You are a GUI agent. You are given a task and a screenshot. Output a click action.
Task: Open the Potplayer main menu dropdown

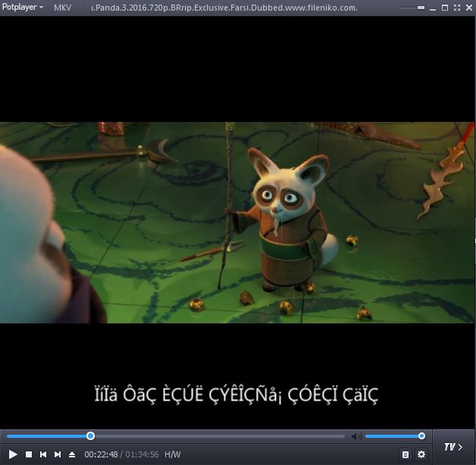[22, 7]
